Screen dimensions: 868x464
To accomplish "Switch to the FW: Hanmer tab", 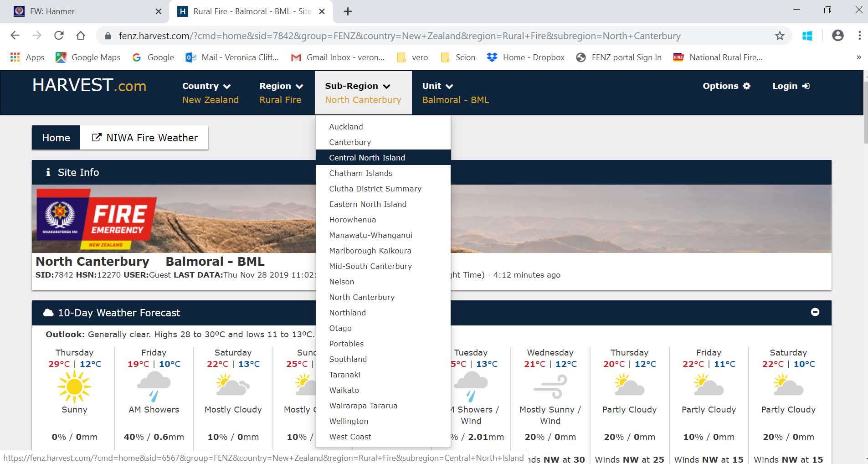I will pos(82,11).
